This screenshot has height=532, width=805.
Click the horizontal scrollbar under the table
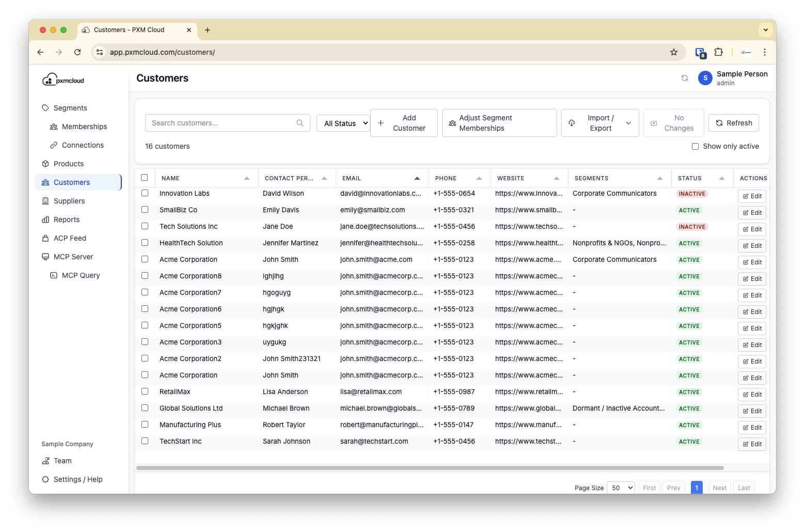[x=430, y=468]
